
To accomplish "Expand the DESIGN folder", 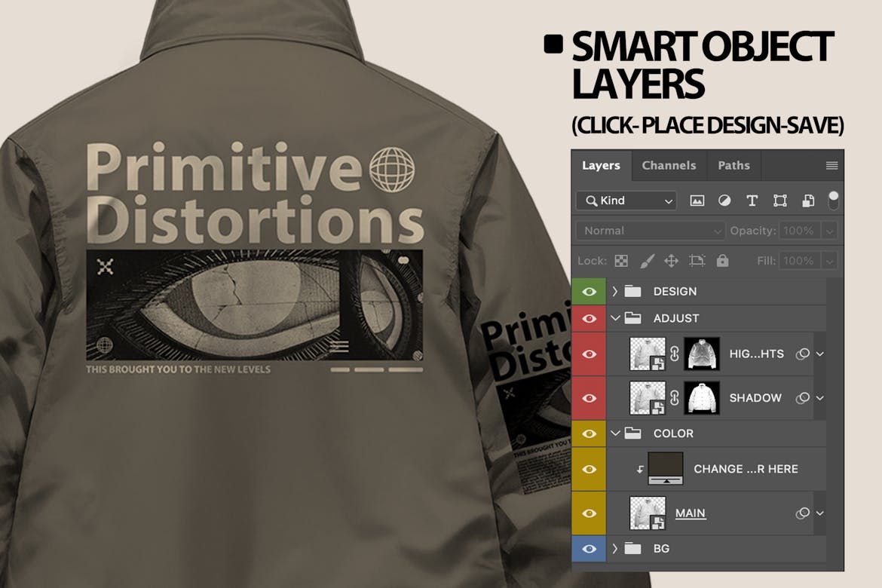I will 614,291.
